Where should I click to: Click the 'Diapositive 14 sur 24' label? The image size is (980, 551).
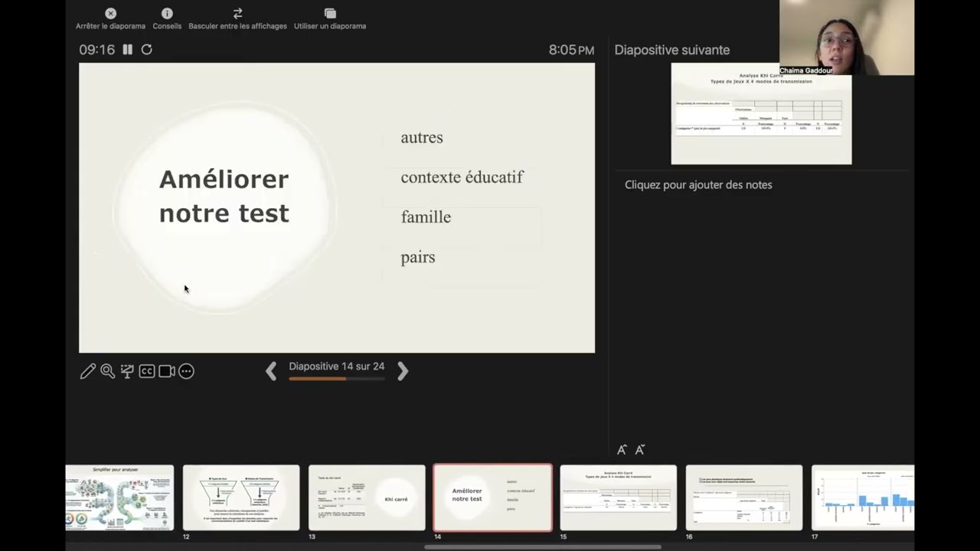pos(337,367)
